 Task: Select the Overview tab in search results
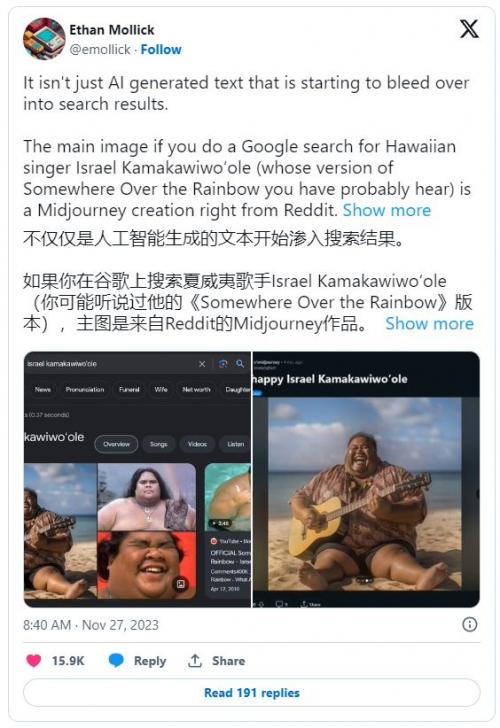click(117, 444)
